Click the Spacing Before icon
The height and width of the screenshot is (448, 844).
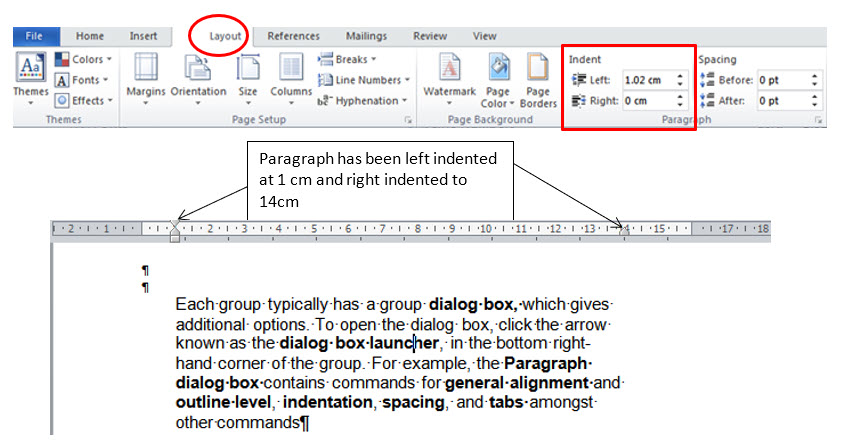[x=707, y=80]
